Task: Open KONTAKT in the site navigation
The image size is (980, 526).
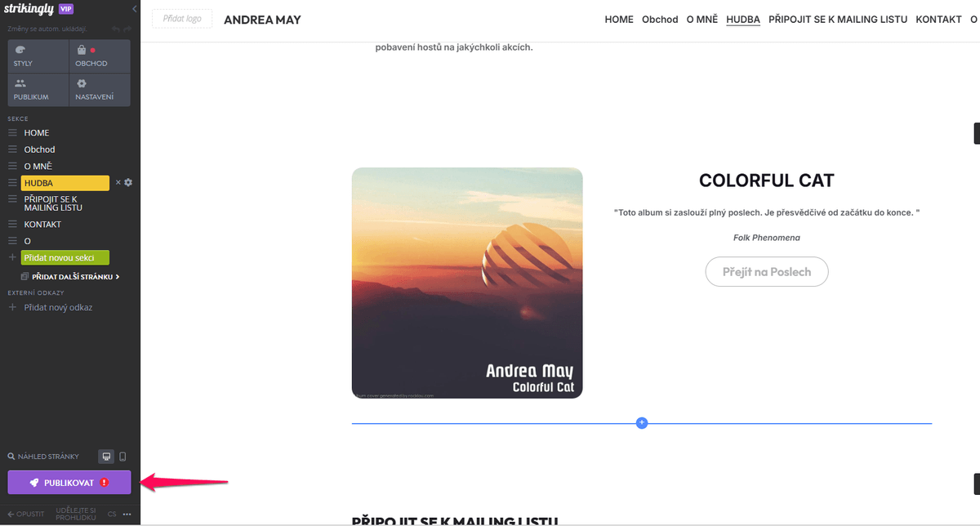Action: (x=938, y=19)
